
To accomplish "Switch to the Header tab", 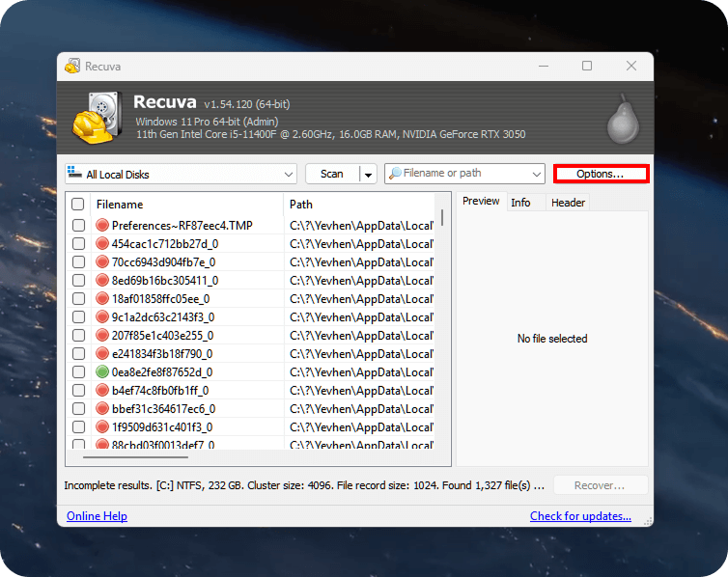I will click(568, 203).
